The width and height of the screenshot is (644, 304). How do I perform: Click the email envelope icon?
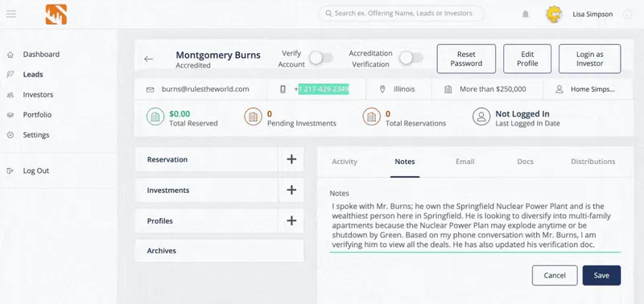tap(151, 89)
